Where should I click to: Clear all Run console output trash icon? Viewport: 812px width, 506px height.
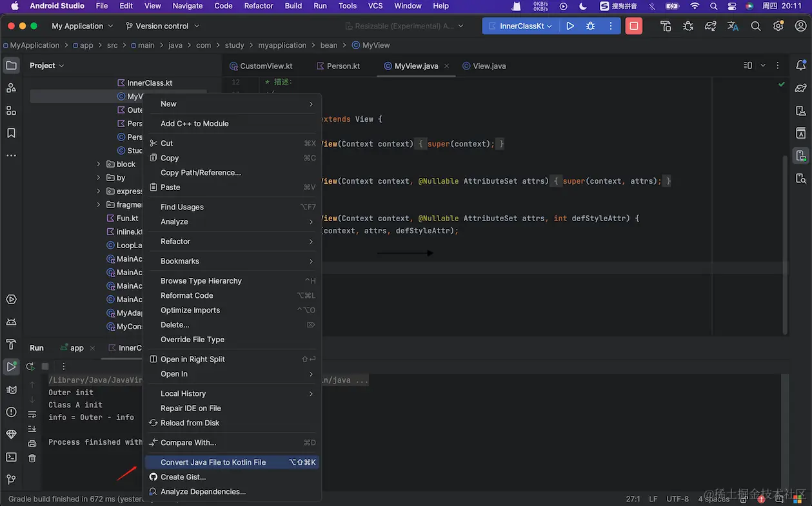click(x=32, y=458)
